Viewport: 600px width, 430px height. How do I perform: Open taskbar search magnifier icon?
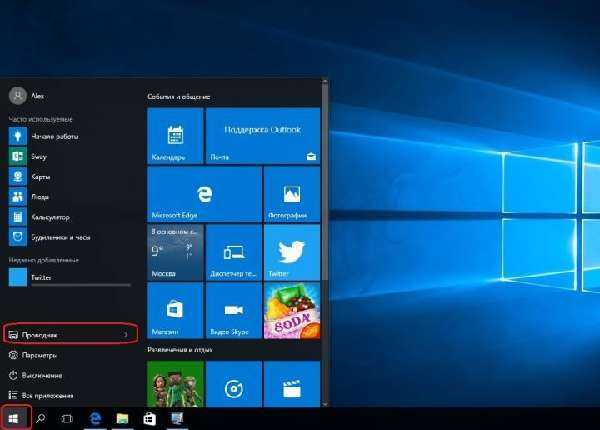pyautogui.click(x=42, y=418)
